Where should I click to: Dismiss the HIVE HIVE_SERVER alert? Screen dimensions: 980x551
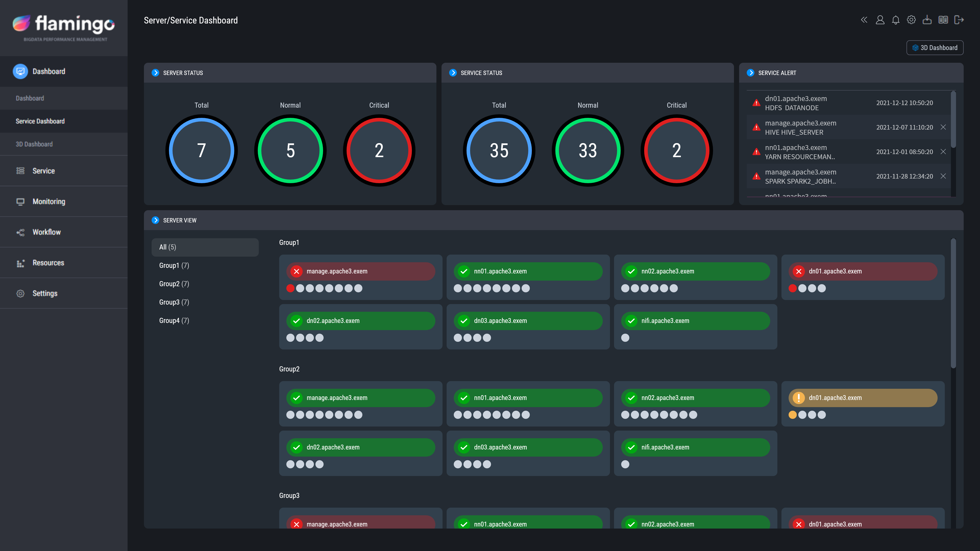point(943,127)
